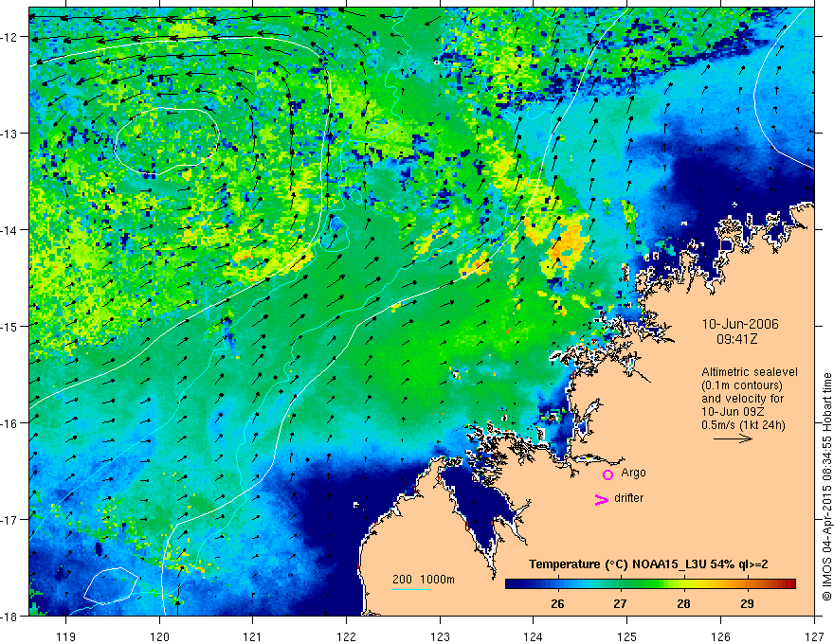Click longitude axis label 126
834x644 pixels.
(x=720, y=637)
